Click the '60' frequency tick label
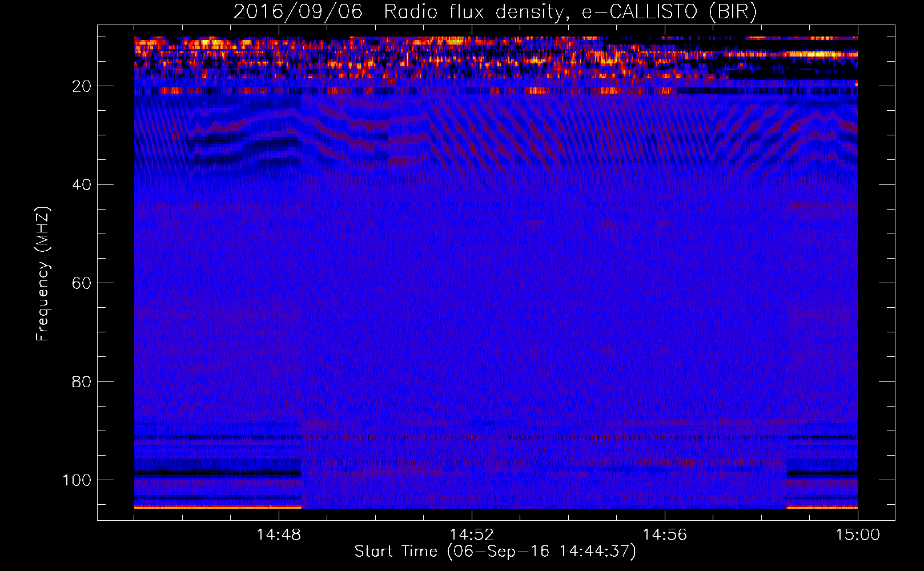Image resolution: width=924 pixels, height=571 pixels. [82, 283]
